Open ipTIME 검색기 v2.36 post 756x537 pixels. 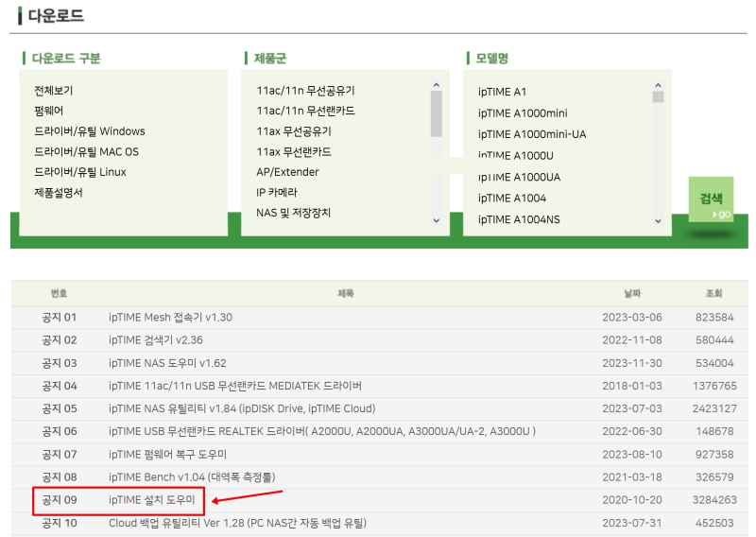click(155, 340)
